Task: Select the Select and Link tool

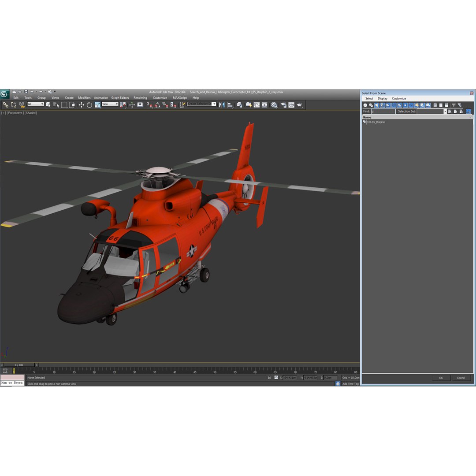Action: point(5,105)
